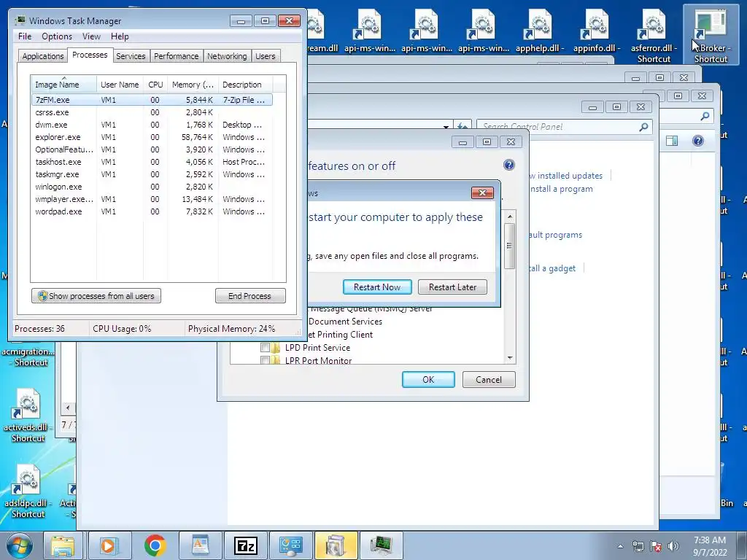Sort processes by CPU column

tap(155, 85)
